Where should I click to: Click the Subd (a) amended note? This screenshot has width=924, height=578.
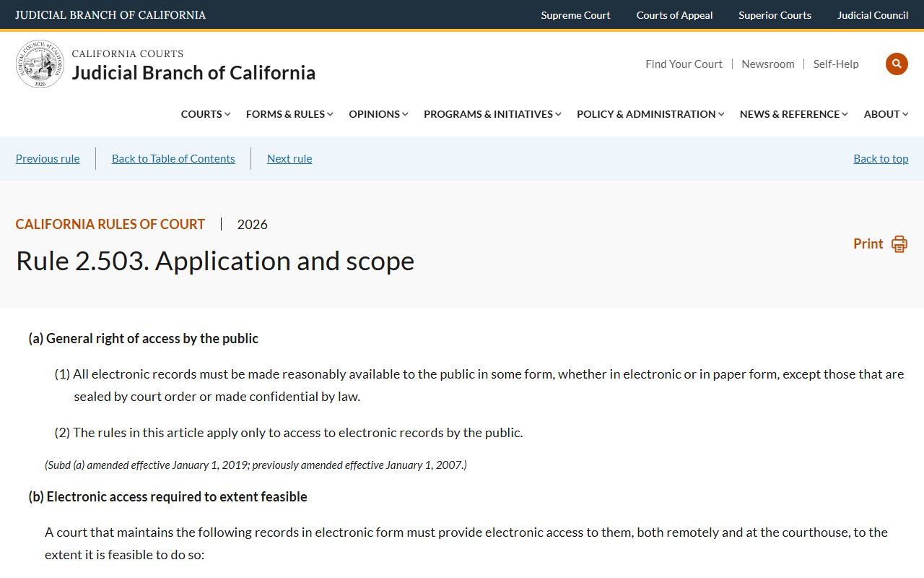point(256,465)
